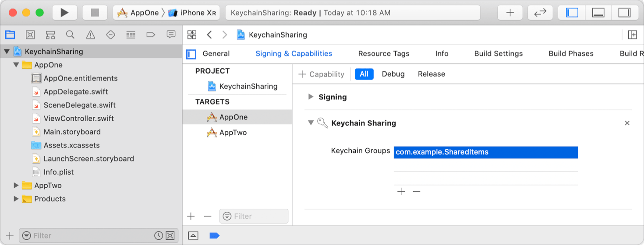644x245 pixels.
Task: Switch to the Info tab
Action: [x=442, y=53]
